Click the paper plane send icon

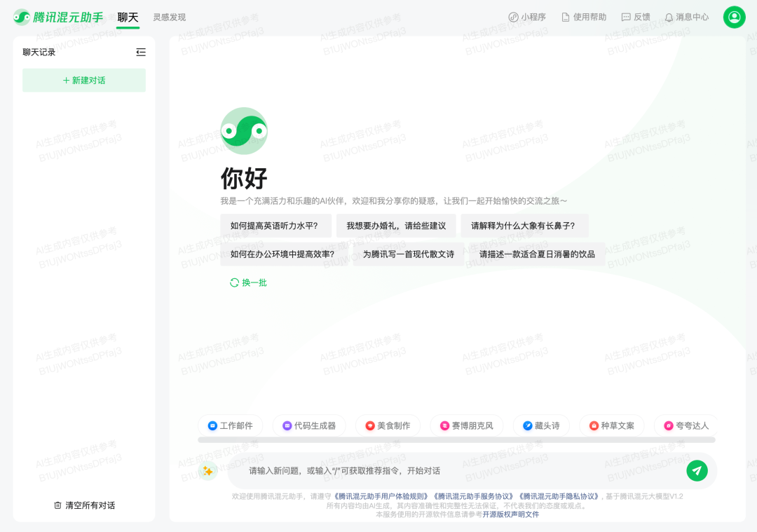[696, 470]
